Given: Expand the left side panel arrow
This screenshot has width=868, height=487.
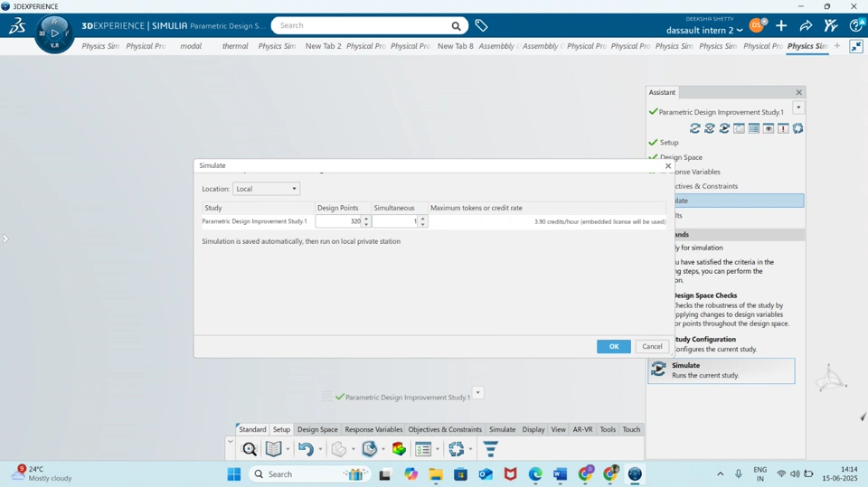Looking at the screenshot, I should coord(5,239).
